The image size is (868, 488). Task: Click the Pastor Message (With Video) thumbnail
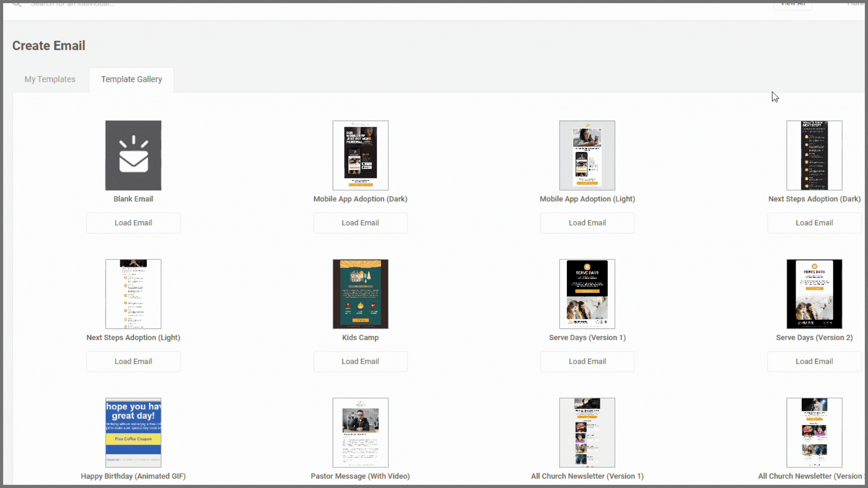coord(360,432)
